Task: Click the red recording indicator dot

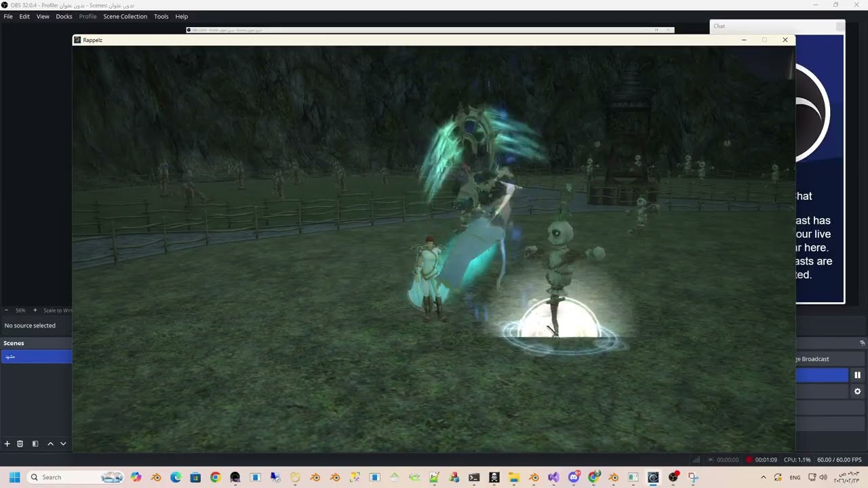Action: [x=749, y=460]
